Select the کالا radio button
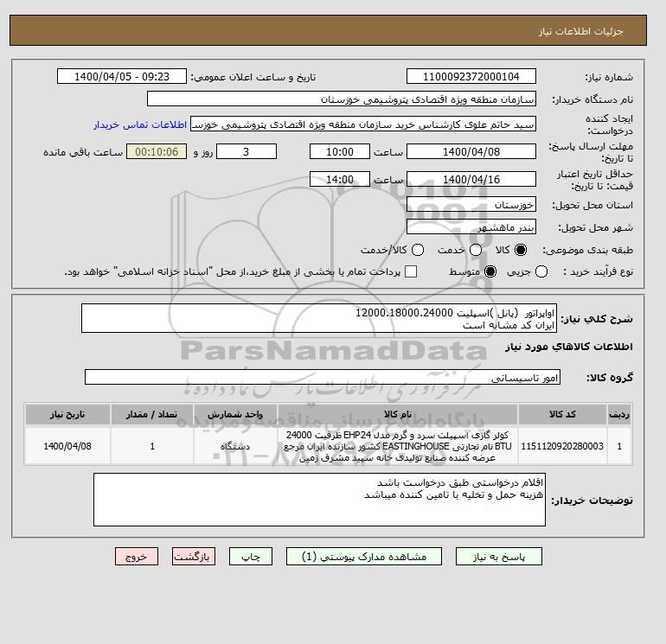Screen dimensions: 666x644 [521, 250]
